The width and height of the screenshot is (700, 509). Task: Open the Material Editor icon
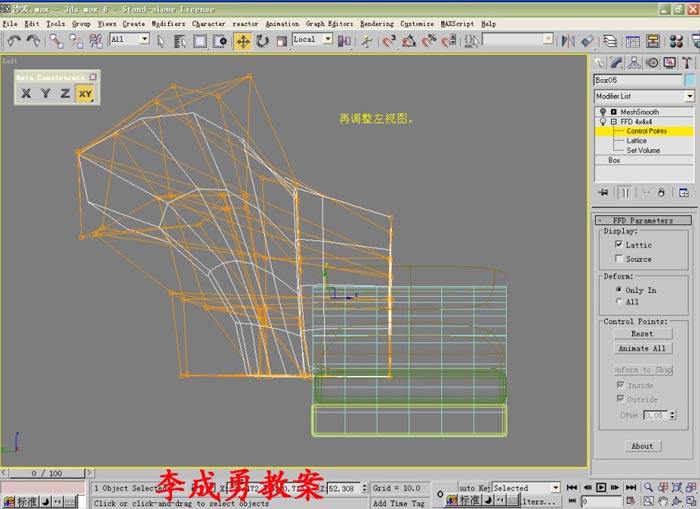click(x=676, y=42)
